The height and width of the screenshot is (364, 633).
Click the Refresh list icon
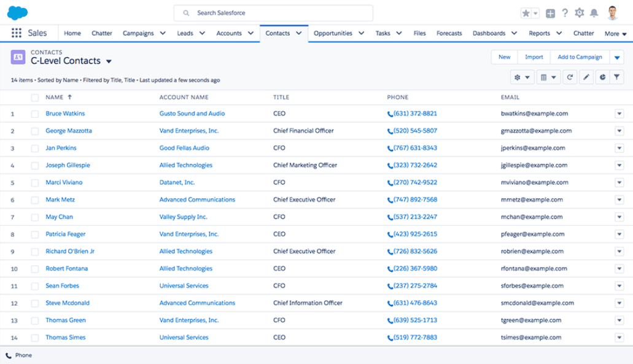tap(570, 77)
